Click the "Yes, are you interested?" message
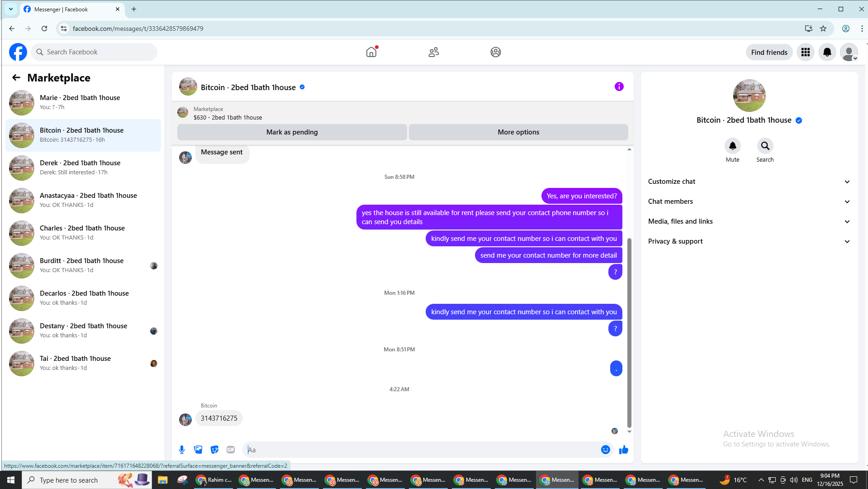 click(582, 196)
